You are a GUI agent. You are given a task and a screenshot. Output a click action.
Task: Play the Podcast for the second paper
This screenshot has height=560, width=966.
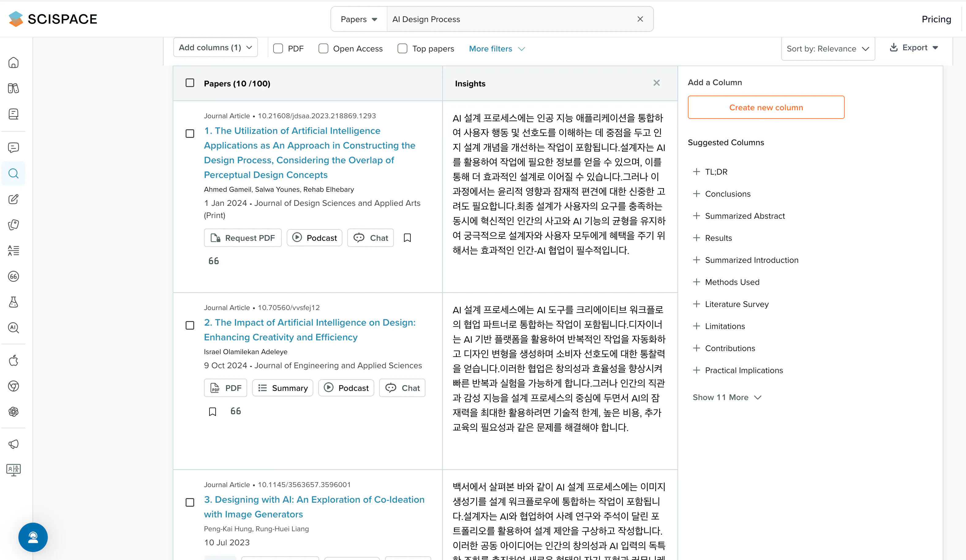click(x=346, y=388)
